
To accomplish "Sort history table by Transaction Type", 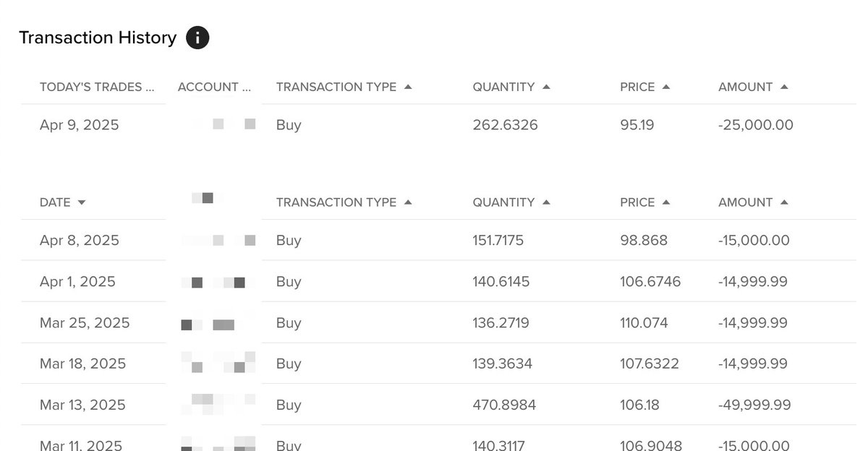I will coord(344,202).
